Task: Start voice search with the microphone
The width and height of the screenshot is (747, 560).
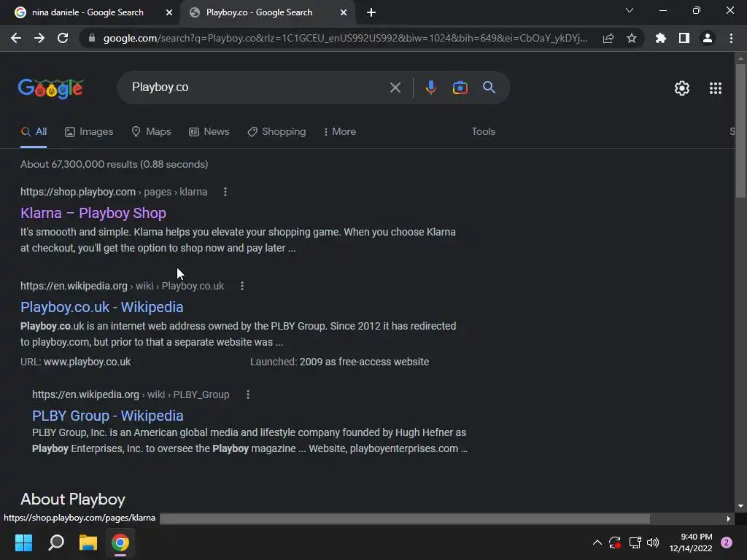Action: click(x=430, y=87)
